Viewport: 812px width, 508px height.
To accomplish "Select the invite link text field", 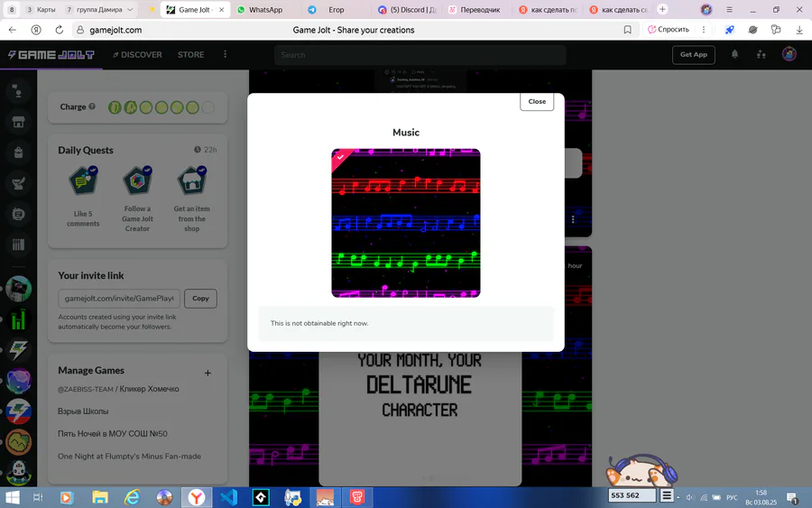I will (119, 299).
